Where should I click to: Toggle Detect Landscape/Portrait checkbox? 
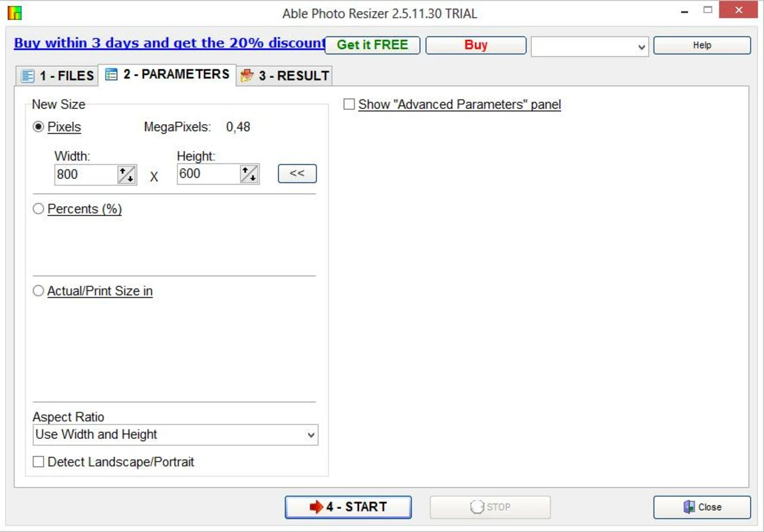(38, 462)
